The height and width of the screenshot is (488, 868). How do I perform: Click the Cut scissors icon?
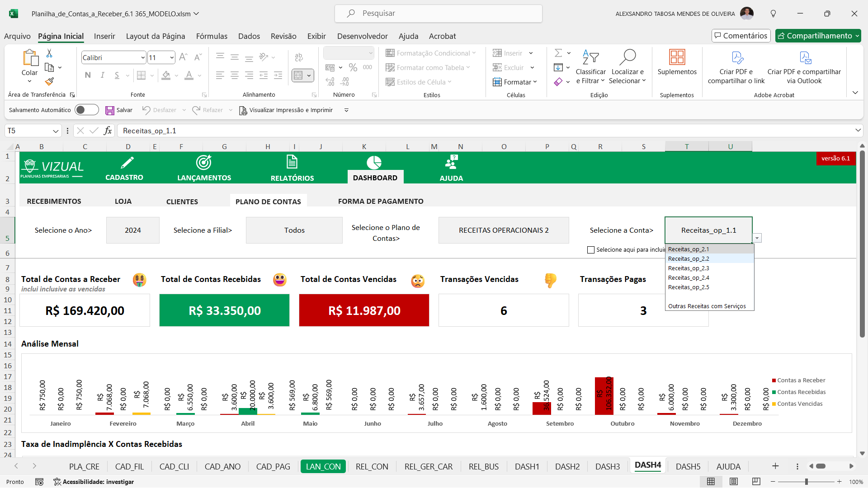pyautogui.click(x=49, y=53)
